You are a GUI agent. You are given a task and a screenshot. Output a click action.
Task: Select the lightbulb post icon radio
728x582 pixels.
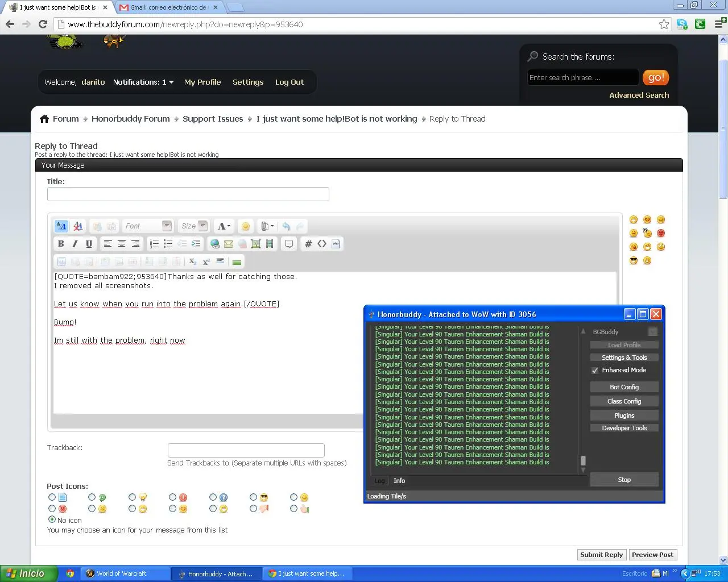point(133,497)
